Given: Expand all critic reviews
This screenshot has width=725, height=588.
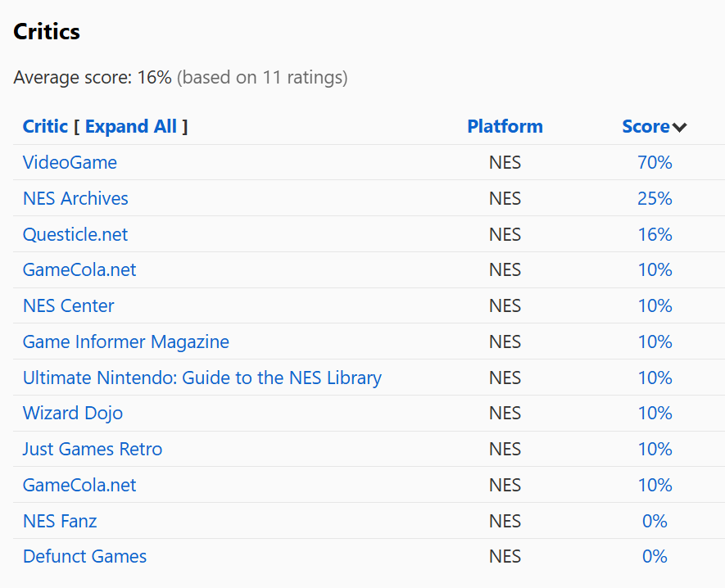Looking at the screenshot, I should pyautogui.click(x=130, y=126).
